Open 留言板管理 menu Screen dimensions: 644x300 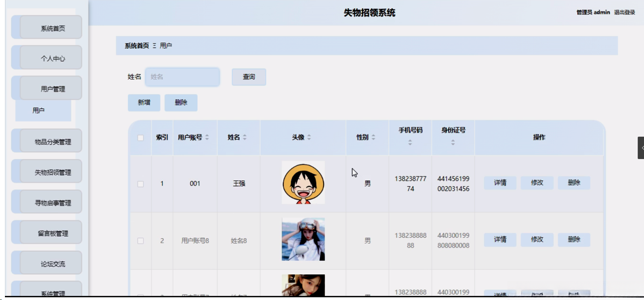50,232
